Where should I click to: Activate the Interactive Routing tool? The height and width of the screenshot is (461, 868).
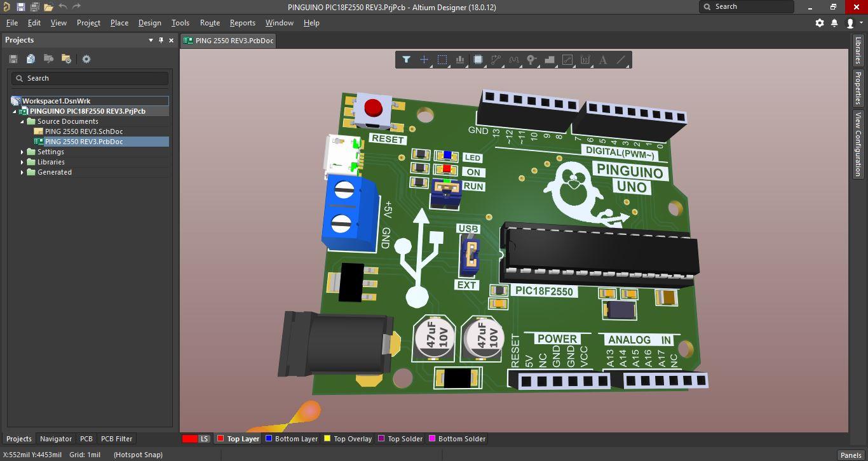[496, 60]
